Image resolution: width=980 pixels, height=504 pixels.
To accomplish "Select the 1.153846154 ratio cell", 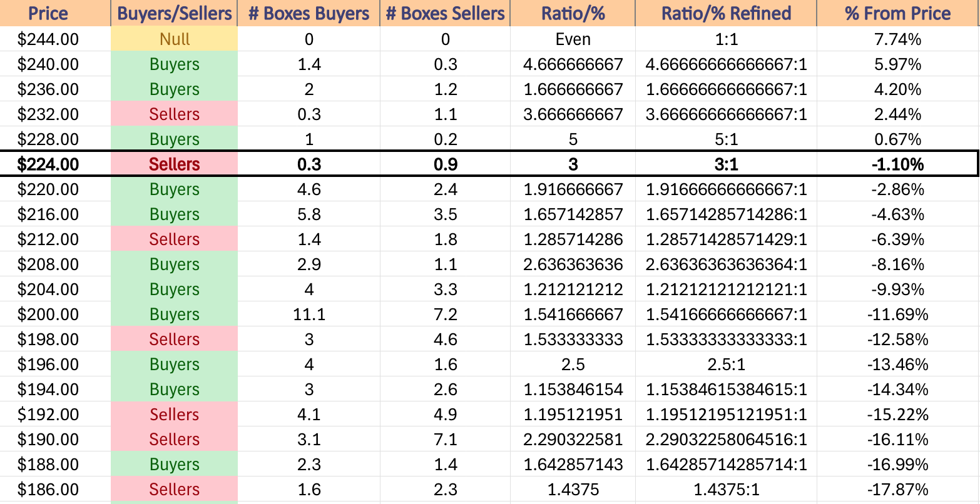I will 573,390.
